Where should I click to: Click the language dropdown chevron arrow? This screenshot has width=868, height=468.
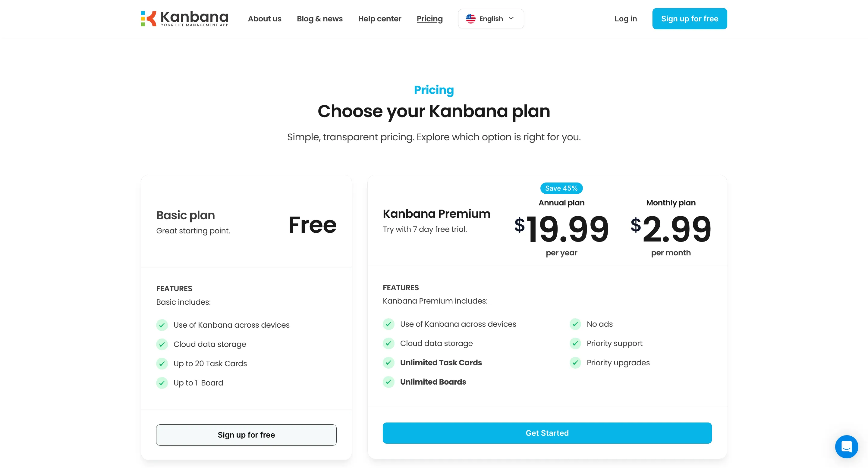pos(511,18)
